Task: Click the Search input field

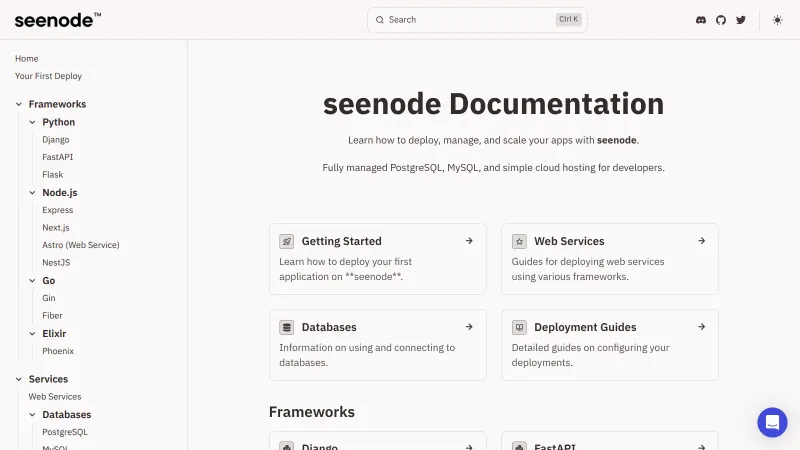Action: pyautogui.click(x=470, y=20)
